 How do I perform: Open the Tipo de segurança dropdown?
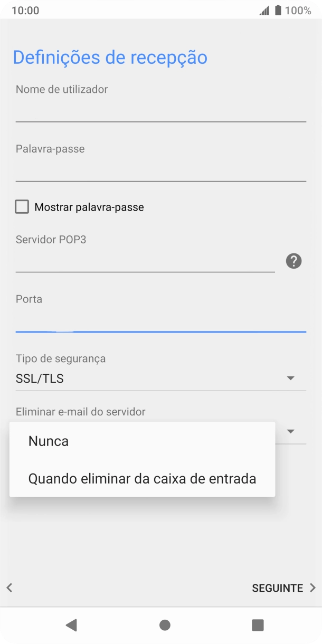point(291,377)
